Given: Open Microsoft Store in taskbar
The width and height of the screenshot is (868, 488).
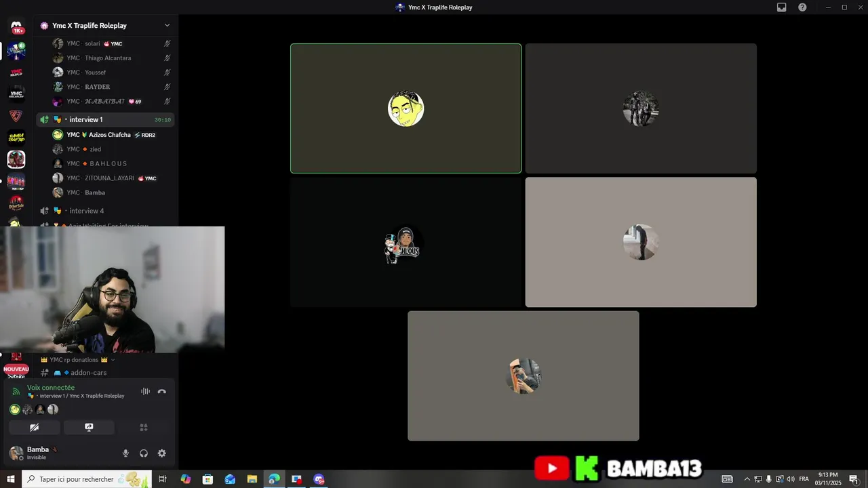Looking at the screenshot, I should [x=208, y=479].
